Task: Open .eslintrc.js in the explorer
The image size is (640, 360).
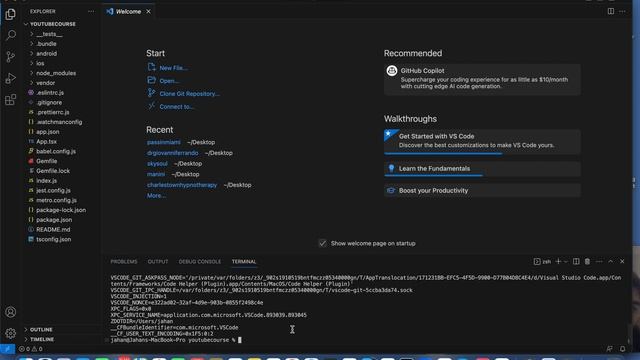Action: 50,93
